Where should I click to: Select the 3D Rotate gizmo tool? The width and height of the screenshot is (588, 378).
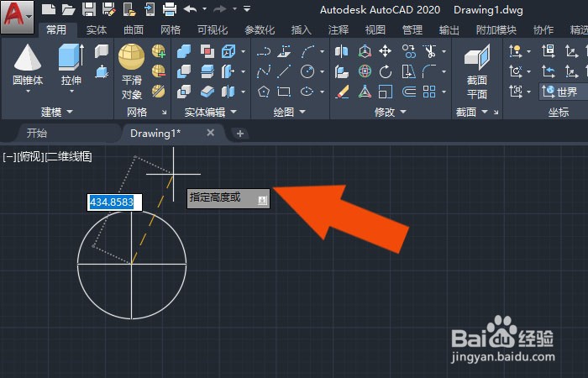(x=365, y=71)
